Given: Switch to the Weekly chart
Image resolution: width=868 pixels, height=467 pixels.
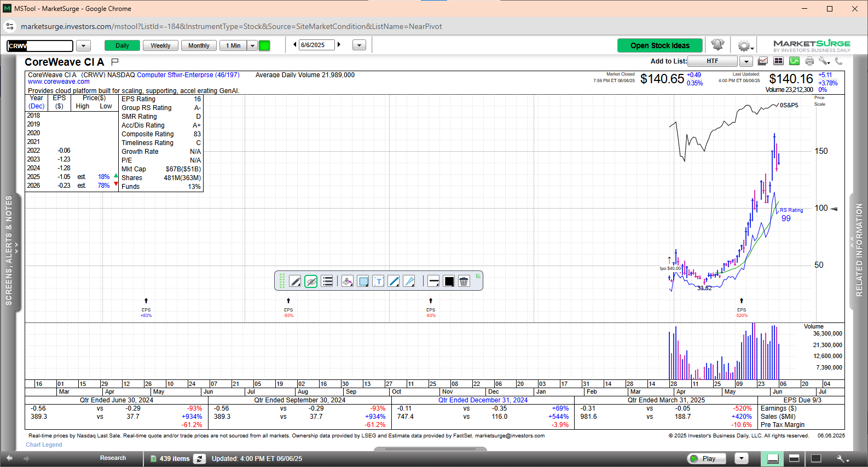Looking at the screenshot, I should point(160,45).
